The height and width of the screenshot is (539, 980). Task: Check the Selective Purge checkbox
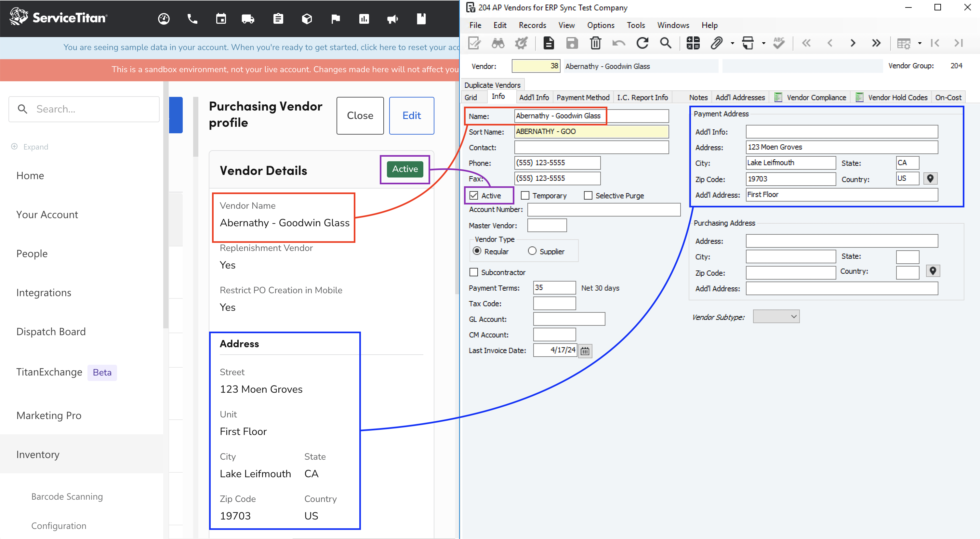[x=588, y=195]
